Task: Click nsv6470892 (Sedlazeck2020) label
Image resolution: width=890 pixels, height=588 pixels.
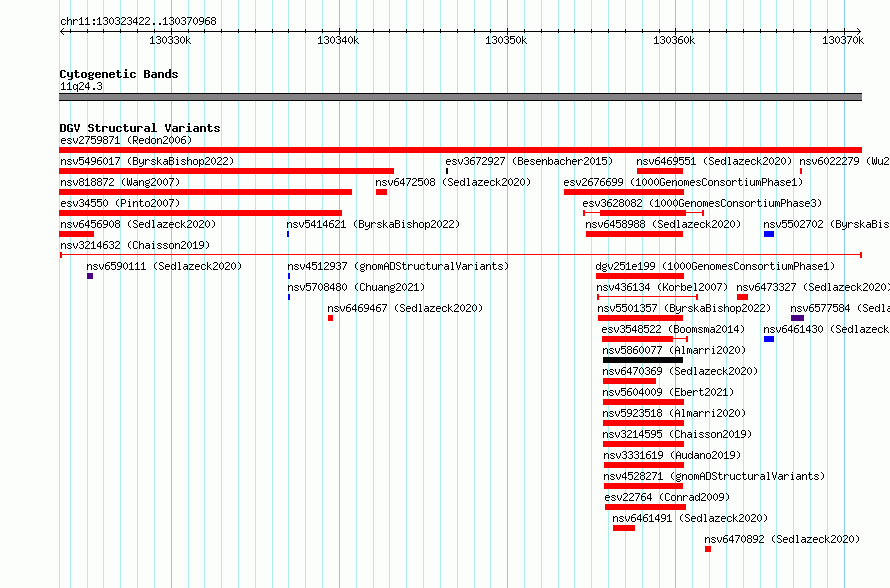Action: (x=782, y=539)
